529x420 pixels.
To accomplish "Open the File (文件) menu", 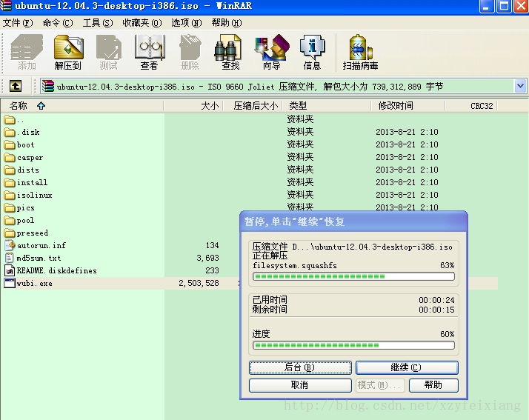I will tap(19, 23).
